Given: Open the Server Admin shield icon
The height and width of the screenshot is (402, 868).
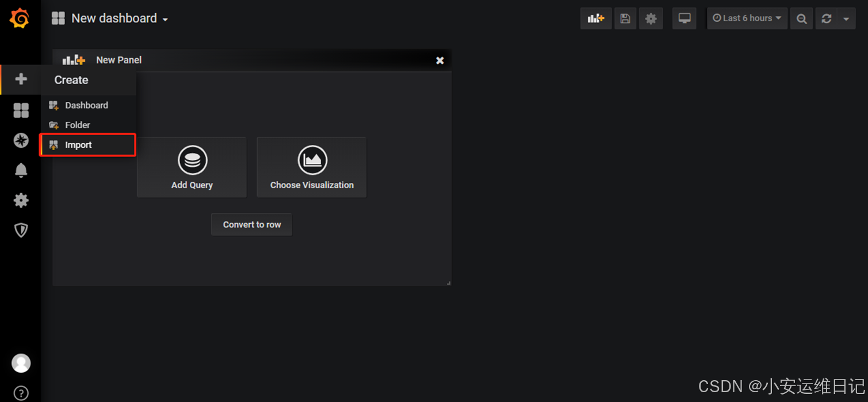Looking at the screenshot, I should (21, 230).
